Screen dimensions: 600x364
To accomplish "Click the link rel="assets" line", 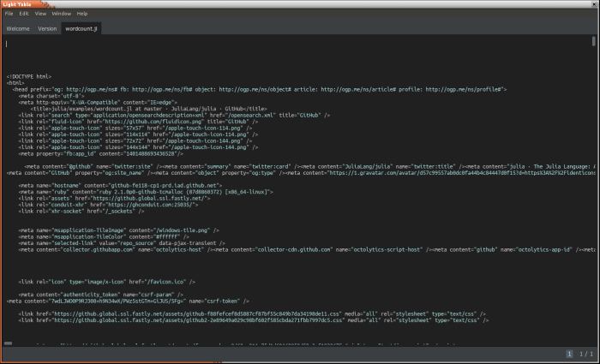I will tap(114, 199).
